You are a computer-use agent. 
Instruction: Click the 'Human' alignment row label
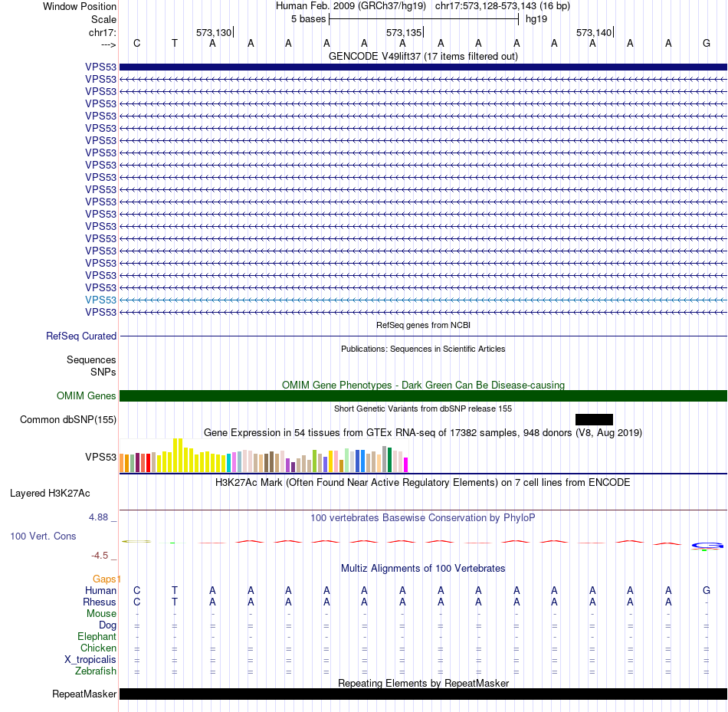(x=100, y=590)
